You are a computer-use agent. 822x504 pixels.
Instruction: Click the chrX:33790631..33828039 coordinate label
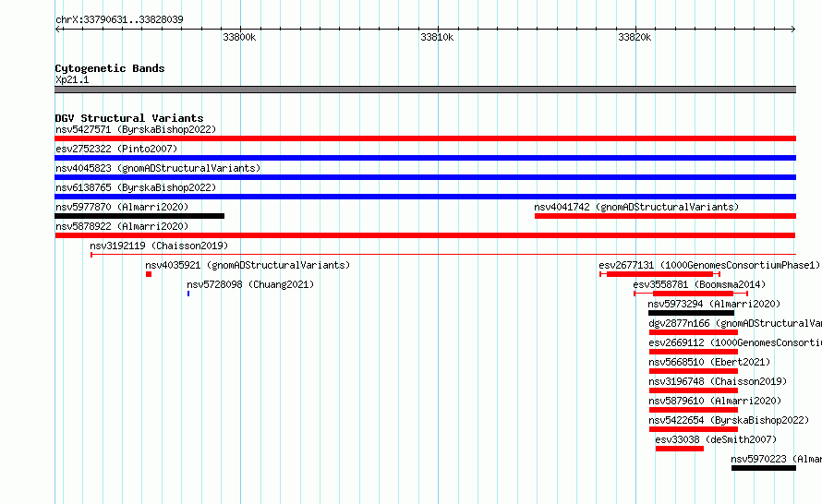coord(119,19)
